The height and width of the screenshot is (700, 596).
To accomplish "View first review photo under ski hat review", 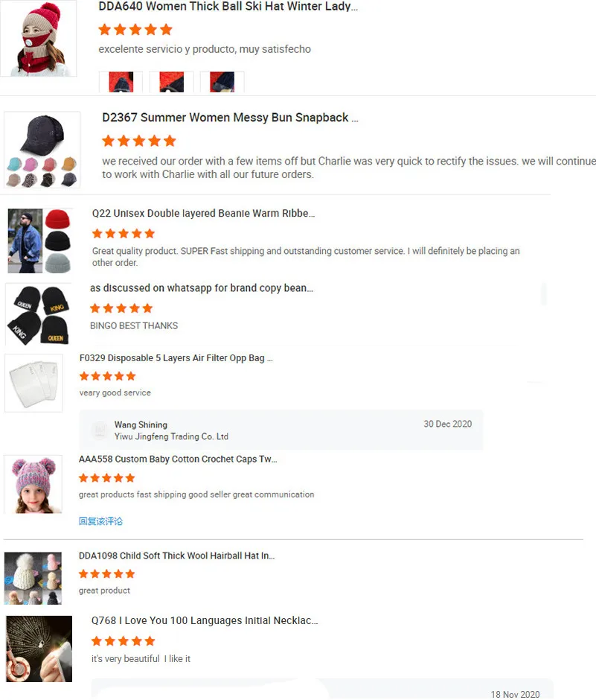I will (121, 82).
